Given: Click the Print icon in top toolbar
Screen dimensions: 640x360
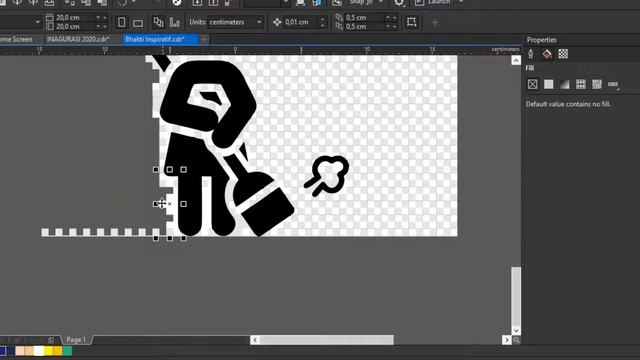Looking at the screenshot, I should pos(49,2).
